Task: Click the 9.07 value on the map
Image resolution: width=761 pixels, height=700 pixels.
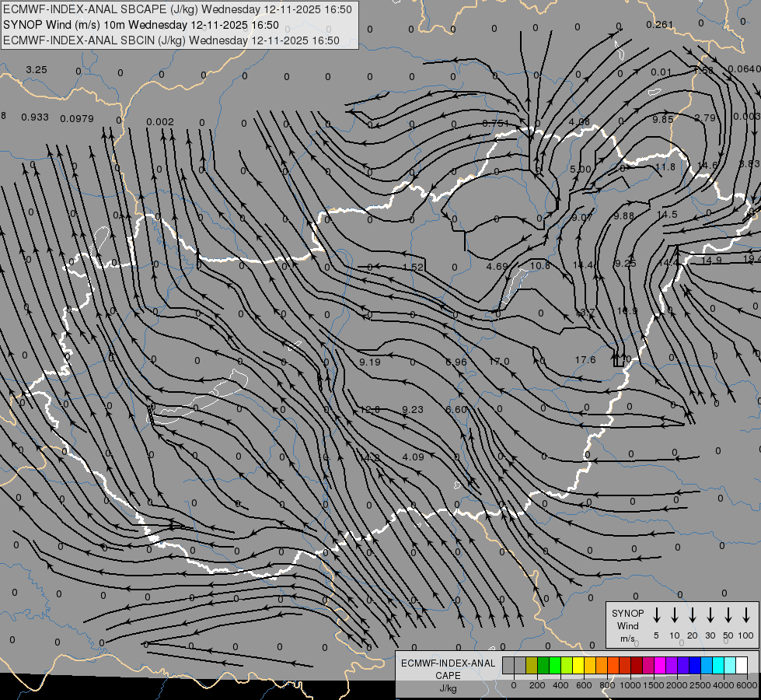Action: 581,217
